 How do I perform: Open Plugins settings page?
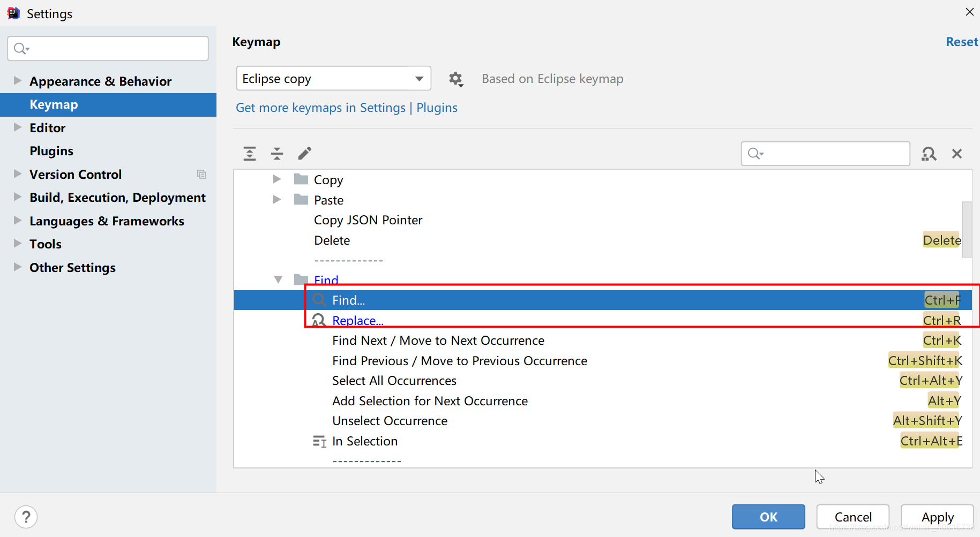click(x=51, y=151)
